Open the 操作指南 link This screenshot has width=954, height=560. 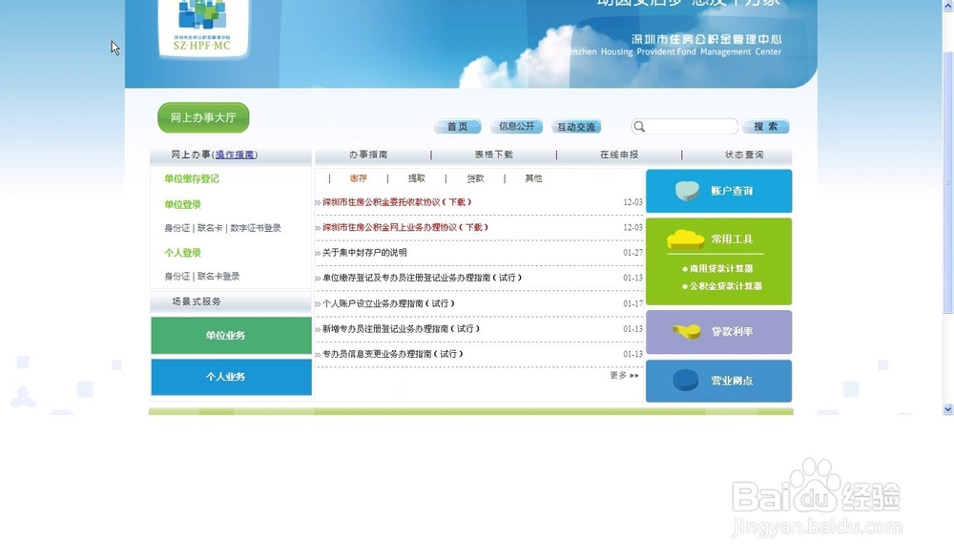[237, 155]
